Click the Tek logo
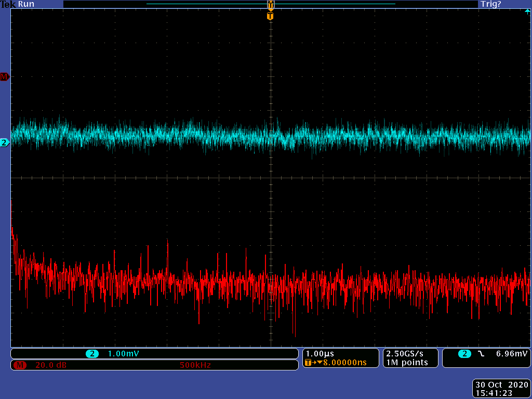This screenshot has height=399, width=532. 8,4
